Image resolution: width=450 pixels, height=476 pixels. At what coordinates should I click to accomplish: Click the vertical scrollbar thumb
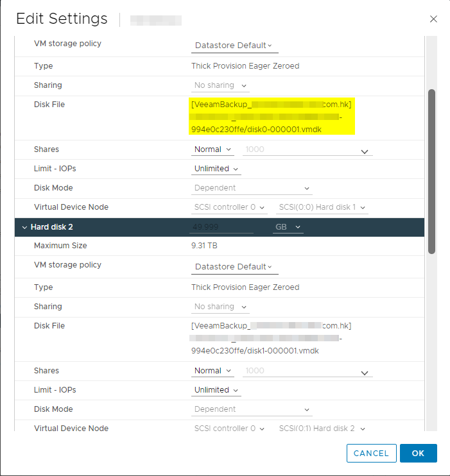(431, 170)
